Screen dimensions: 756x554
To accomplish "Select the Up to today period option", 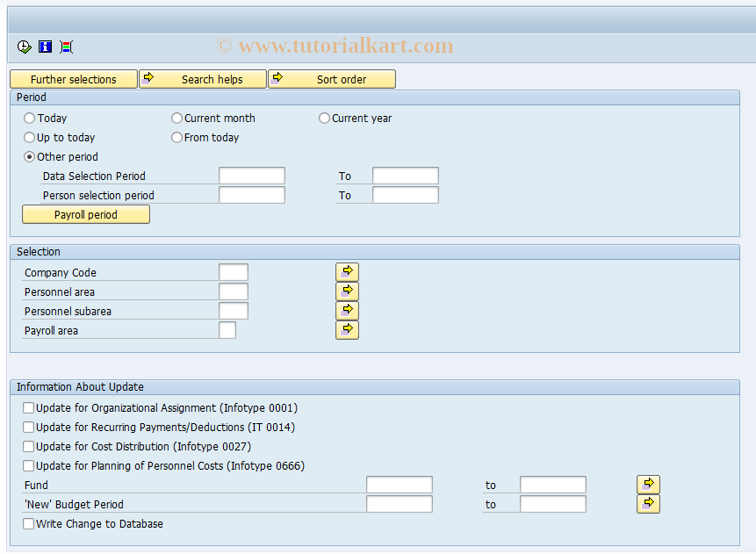I will [x=29, y=137].
